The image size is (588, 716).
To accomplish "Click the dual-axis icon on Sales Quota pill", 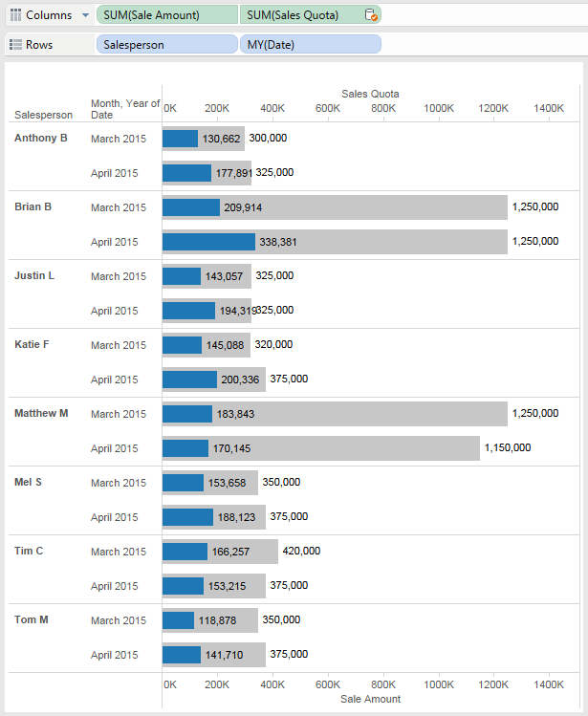I will pyautogui.click(x=371, y=15).
